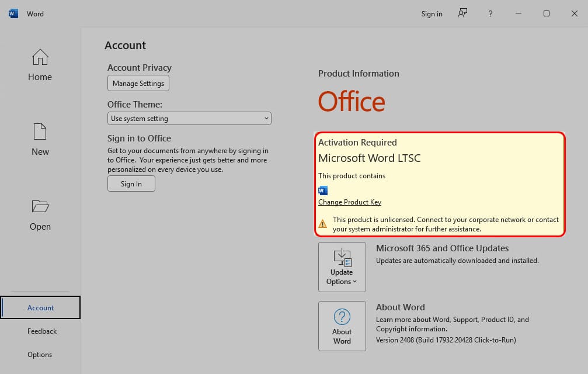Click the Change Product Key link
This screenshot has width=588, height=374.
pyautogui.click(x=350, y=202)
